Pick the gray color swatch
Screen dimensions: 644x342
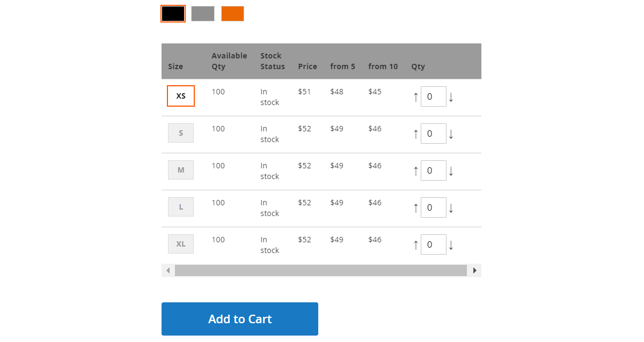click(x=203, y=14)
